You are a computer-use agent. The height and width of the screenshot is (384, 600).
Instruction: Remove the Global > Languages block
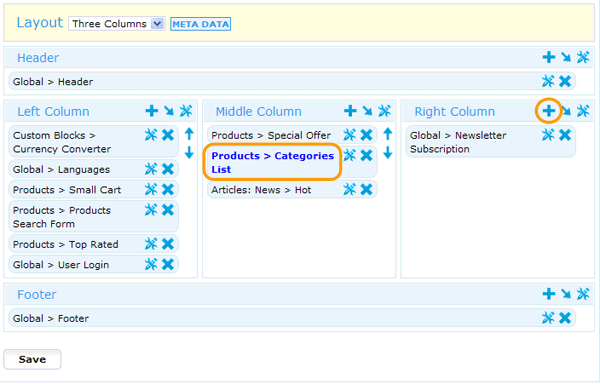pyautogui.click(x=168, y=169)
